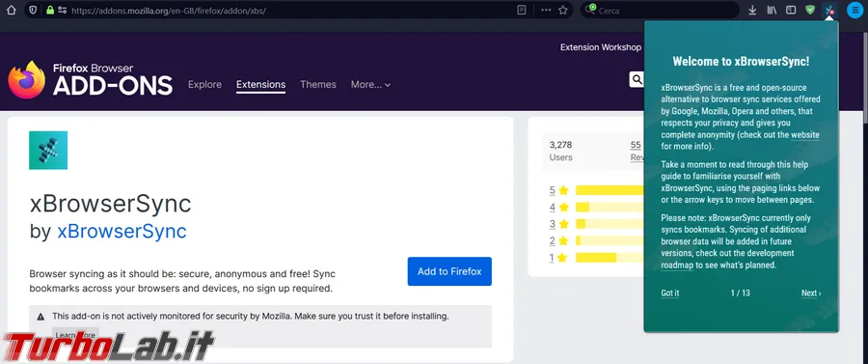The height and width of the screenshot is (364, 868).
Task: Click the 2 star rating row
Action: 596,241
